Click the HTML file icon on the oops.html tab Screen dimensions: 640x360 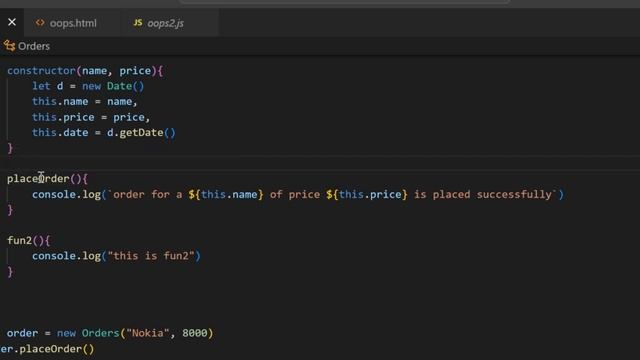(40, 23)
